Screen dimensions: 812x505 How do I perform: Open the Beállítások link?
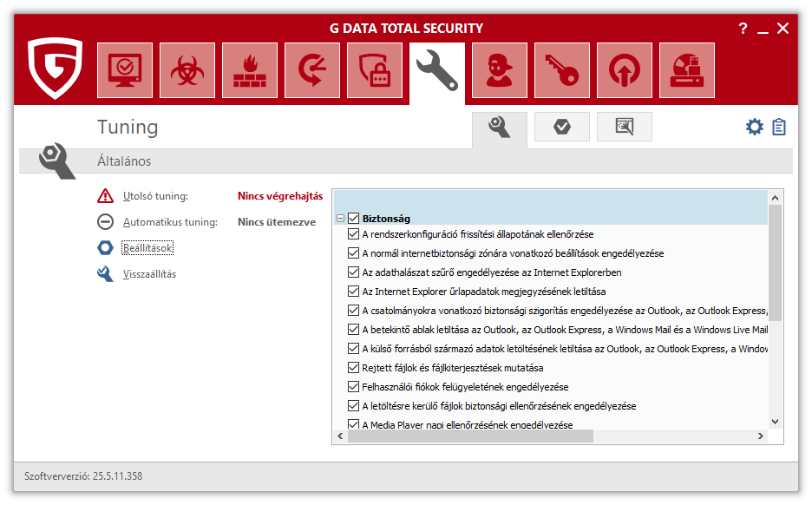(x=147, y=248)
